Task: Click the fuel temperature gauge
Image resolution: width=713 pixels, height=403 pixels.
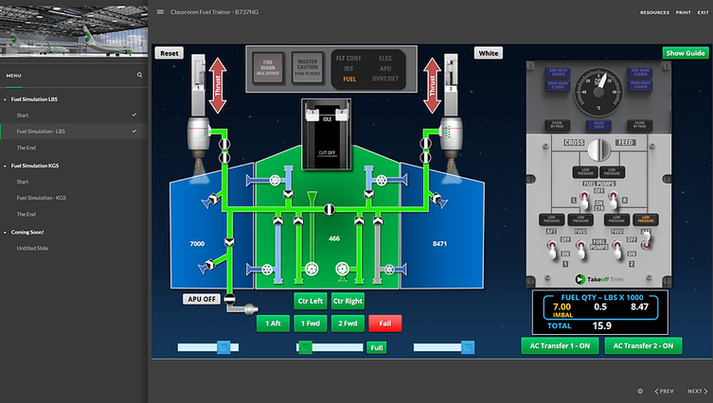Action: click(599, 91)
